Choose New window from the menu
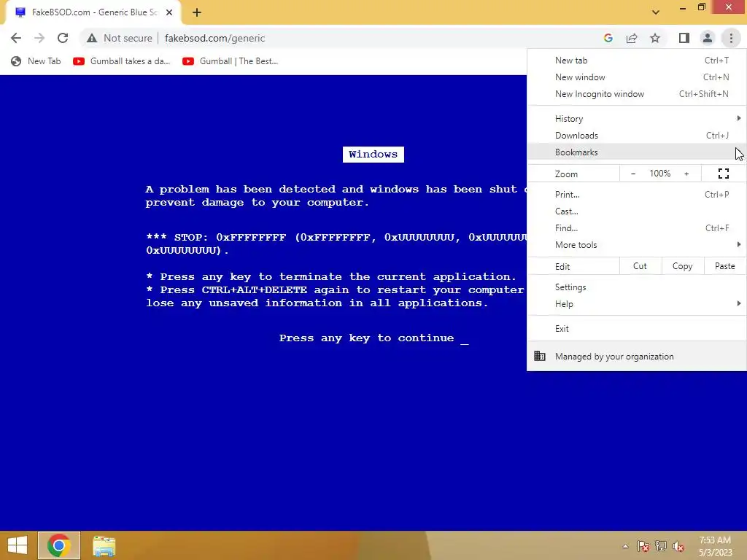This screenshot has width=747, height=560. coord(636,77)
